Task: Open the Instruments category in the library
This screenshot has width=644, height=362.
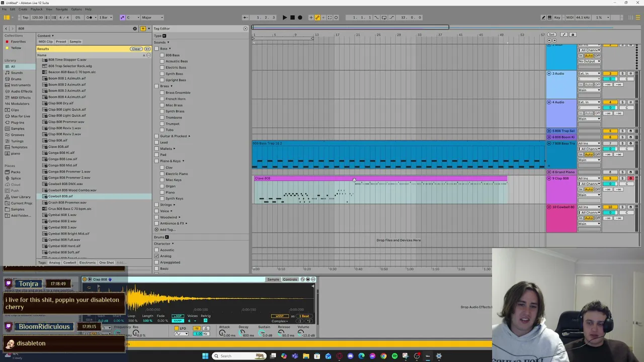Action: click(x=21, y=85)
